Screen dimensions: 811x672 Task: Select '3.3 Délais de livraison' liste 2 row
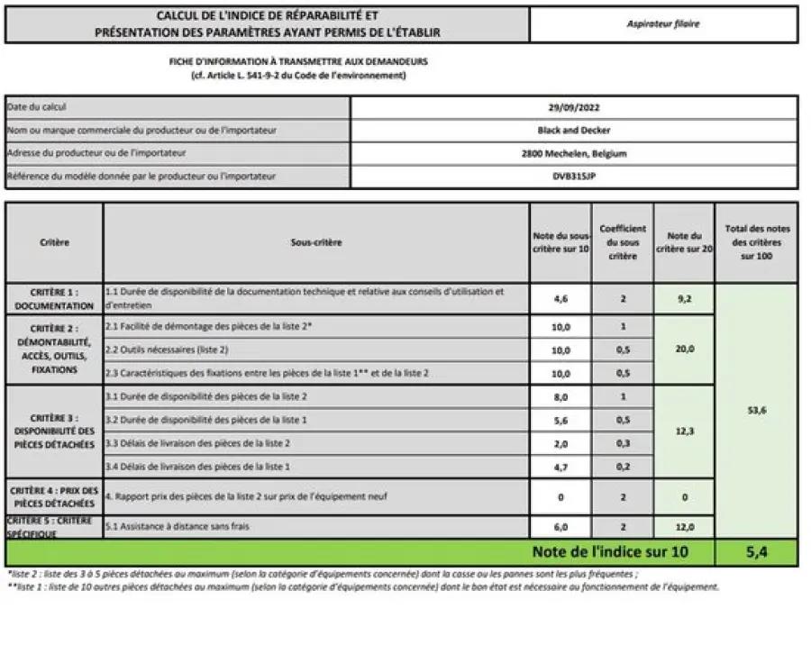(x=315, y=443)
